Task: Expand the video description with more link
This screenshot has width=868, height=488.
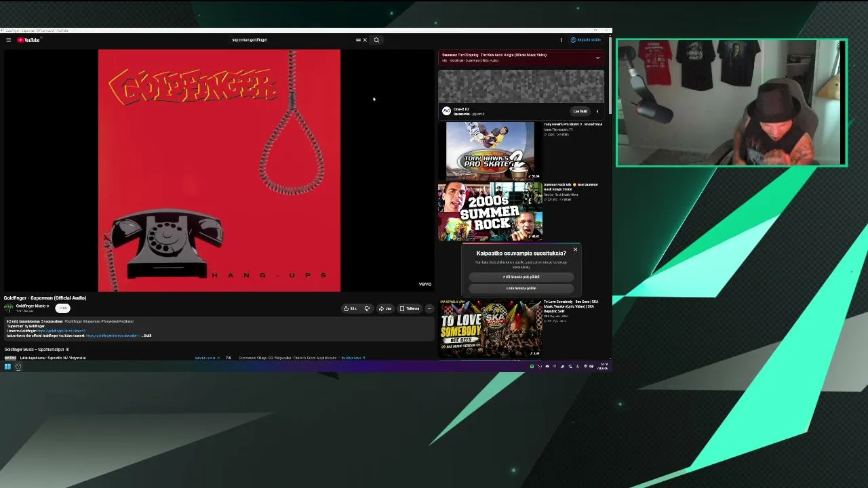Action: (147, 335)
